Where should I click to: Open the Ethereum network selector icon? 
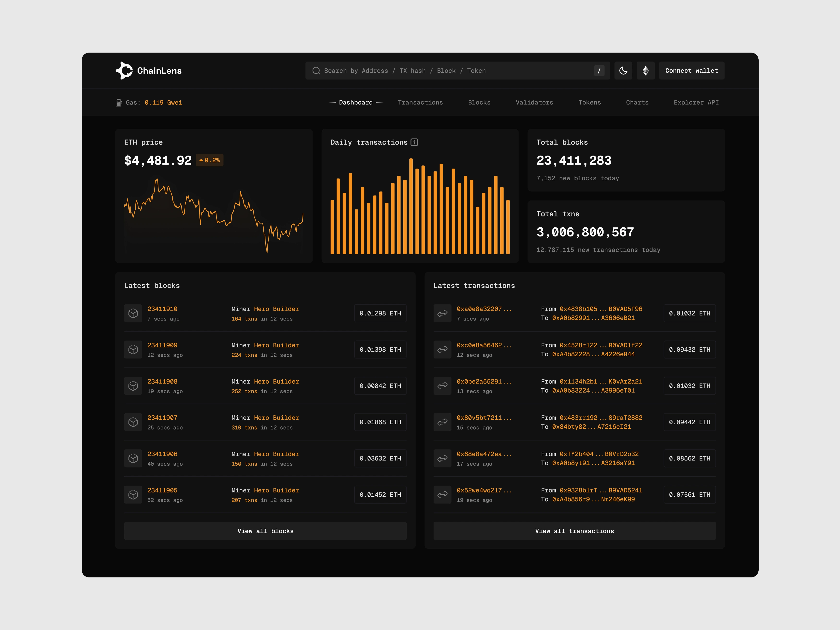[645, 71]
